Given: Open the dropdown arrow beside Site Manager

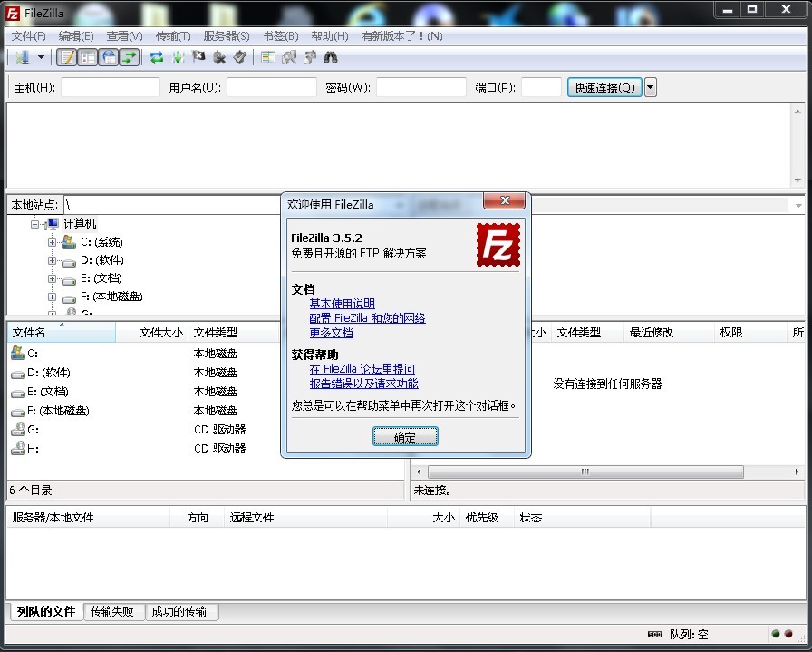Looking at the screenshot, I should pyautogui.click(x=42, y=58).
